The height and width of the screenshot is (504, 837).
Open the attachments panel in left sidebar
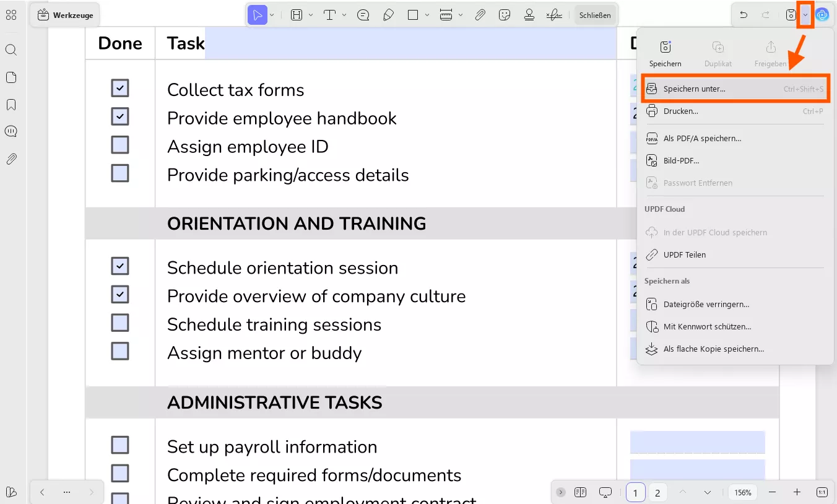click(x=11, y=159)
